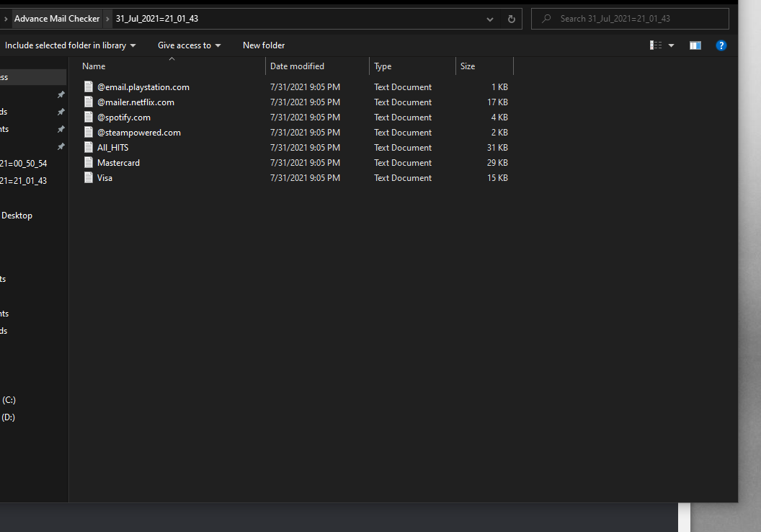Click the file icon of @spotify.com
This screenshot has height=532, width=761.
point(89,118)
